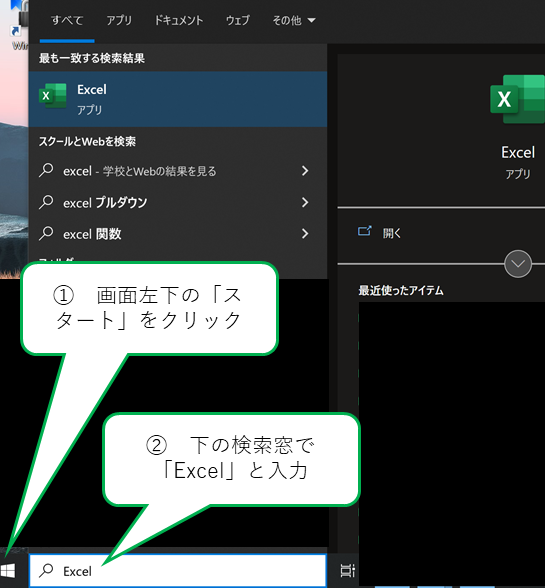Select 'excel - 学校とWebの結果を見る' suggestion

178,171
